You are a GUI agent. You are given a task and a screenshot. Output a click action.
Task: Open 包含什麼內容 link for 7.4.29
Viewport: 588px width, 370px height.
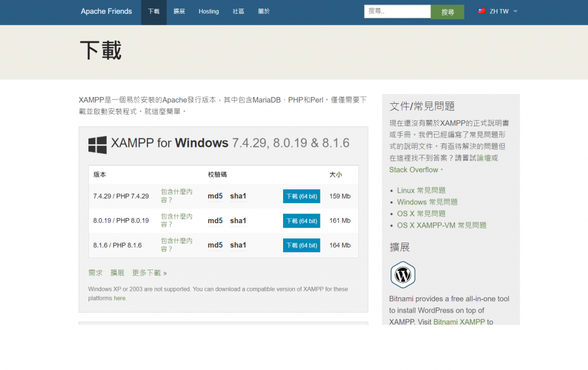176,196
